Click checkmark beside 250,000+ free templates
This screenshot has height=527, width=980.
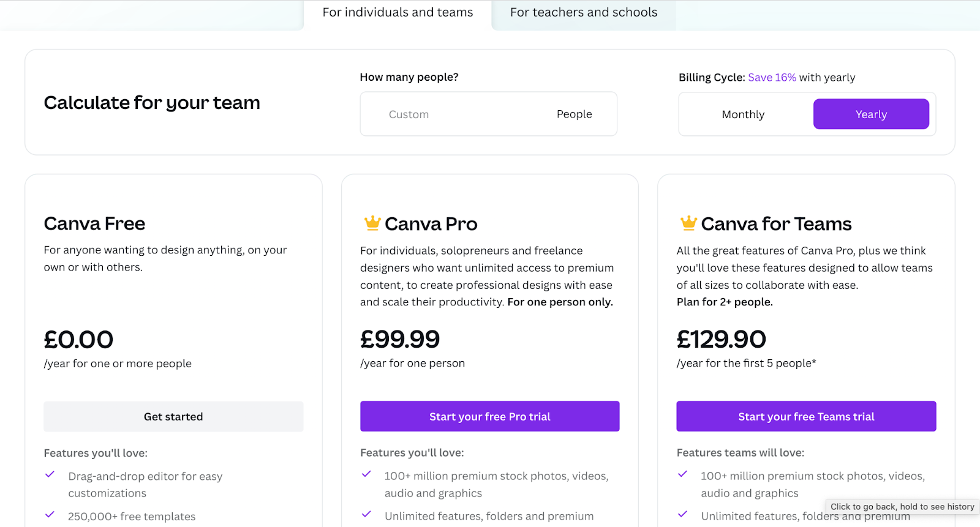[x=50, y=515]
